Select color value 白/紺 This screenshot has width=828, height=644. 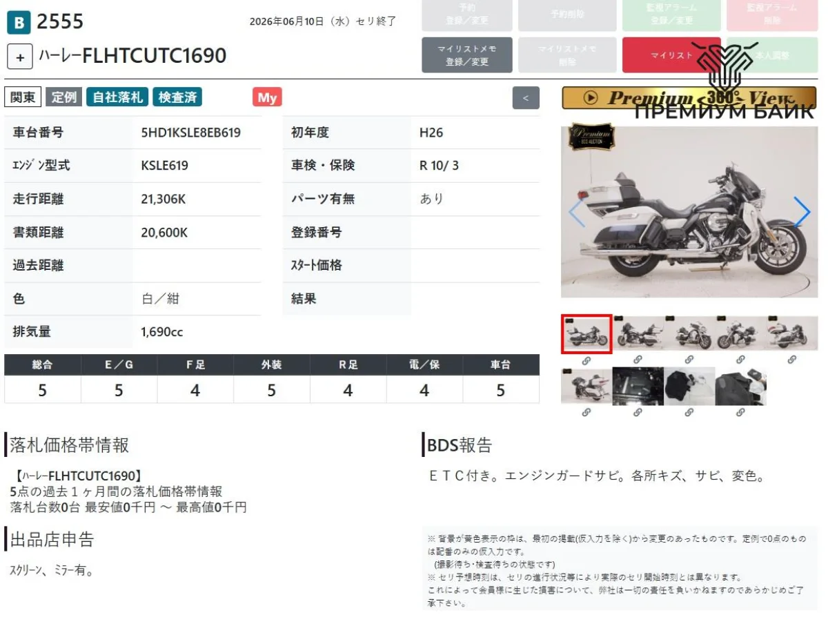click(x=160, y=299)
